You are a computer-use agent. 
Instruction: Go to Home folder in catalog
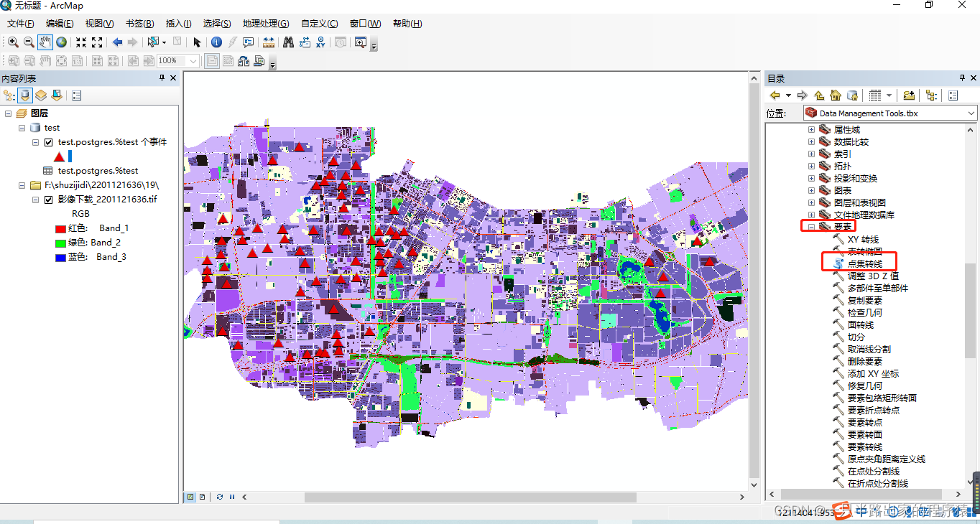[835, 95]
